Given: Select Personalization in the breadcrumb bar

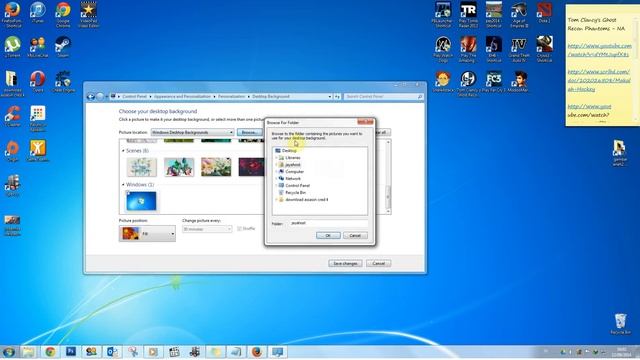Looking at the screenshot, I should coord(231,97).
